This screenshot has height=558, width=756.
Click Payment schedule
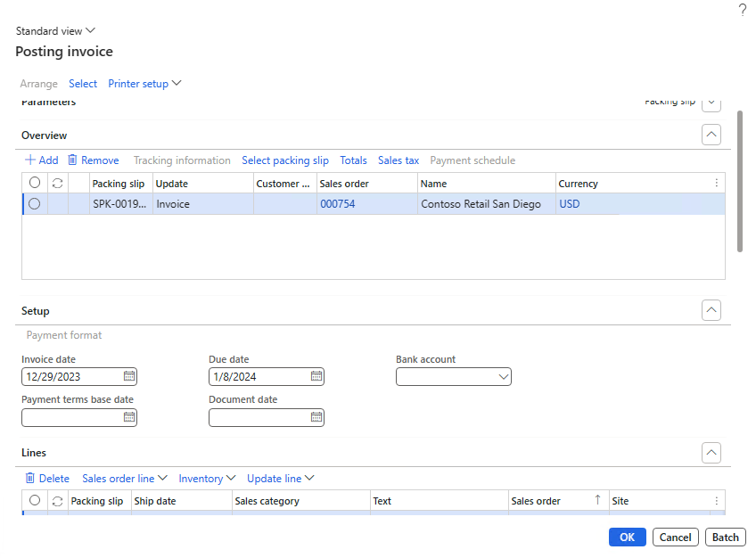(x=472, y=160)
